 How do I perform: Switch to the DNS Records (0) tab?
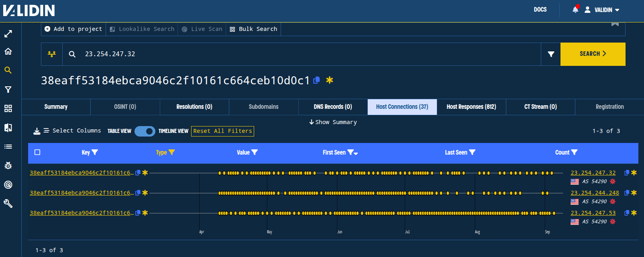point(333,107)
